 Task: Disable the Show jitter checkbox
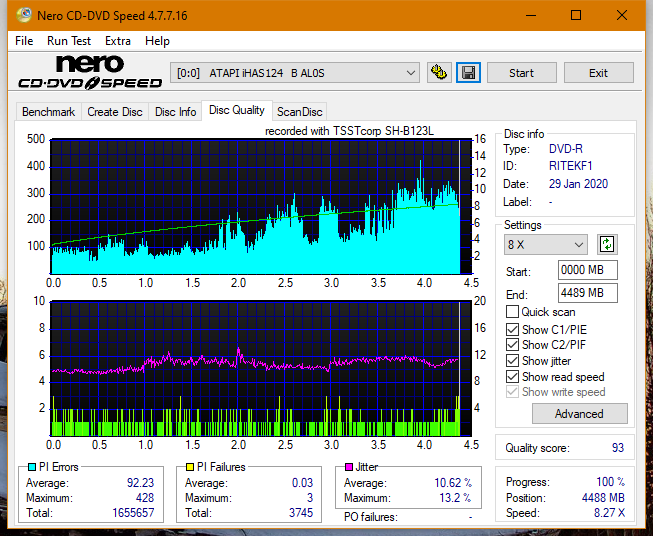pos(512,361)
